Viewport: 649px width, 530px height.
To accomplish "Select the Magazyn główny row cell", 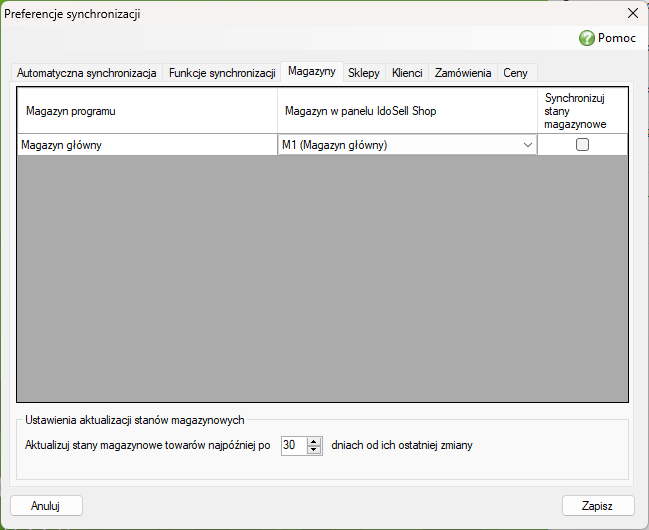I will coord(147,145).
